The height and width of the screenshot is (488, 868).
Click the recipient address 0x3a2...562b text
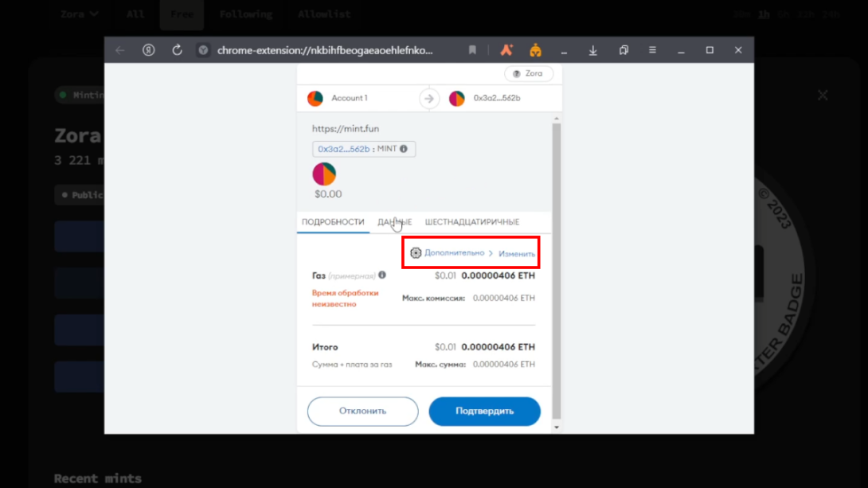[x=497, y=98]
